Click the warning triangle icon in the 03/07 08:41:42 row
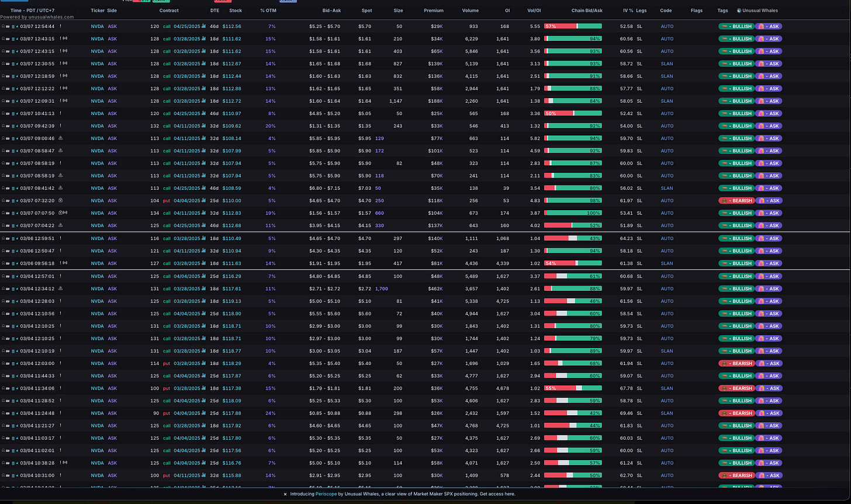Image resolution: width=851 pixels, height=504 pixels. coord(61,188)
